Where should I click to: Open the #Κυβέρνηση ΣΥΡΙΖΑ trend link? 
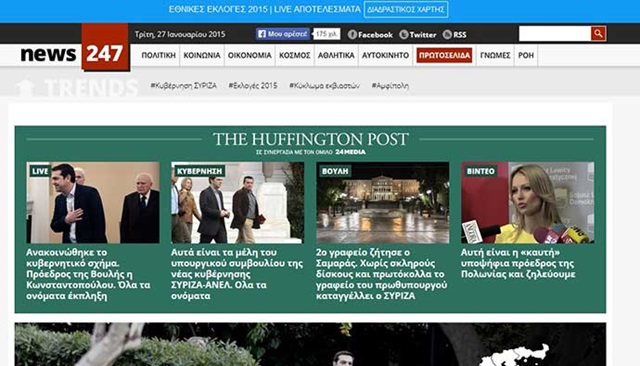[183, 86]
